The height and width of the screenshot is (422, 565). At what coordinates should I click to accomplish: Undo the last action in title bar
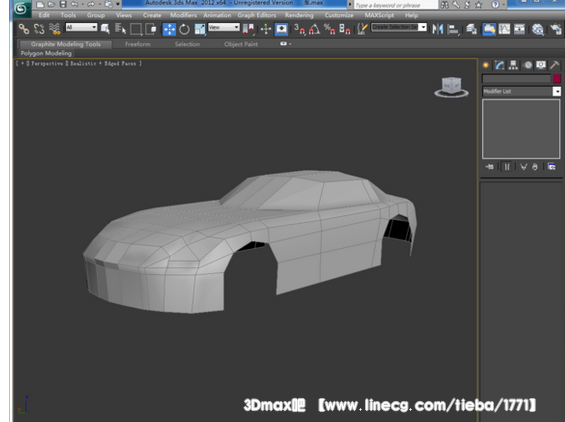[x=75, y=4]
